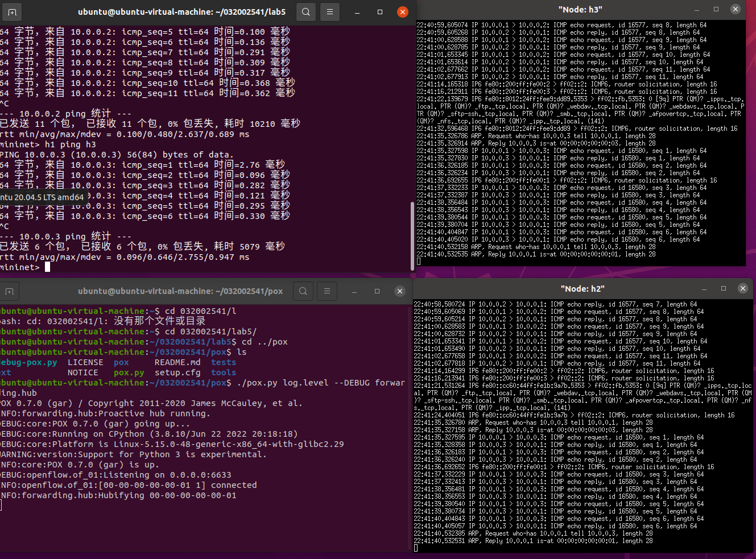Close the Node: h3 window
Image resolution: width=756 pixels, height=559 pixels.
pos(736,9)
